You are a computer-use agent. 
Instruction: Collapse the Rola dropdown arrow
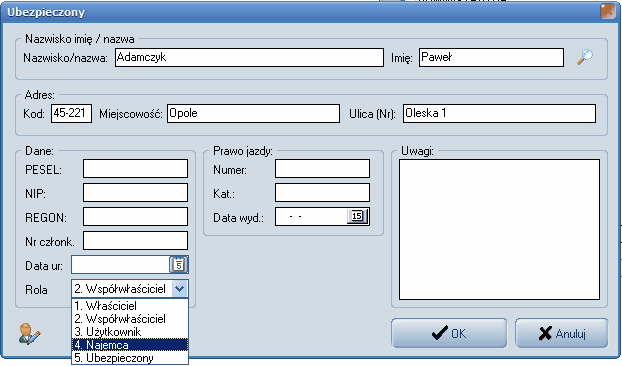(x=180, y=289)
